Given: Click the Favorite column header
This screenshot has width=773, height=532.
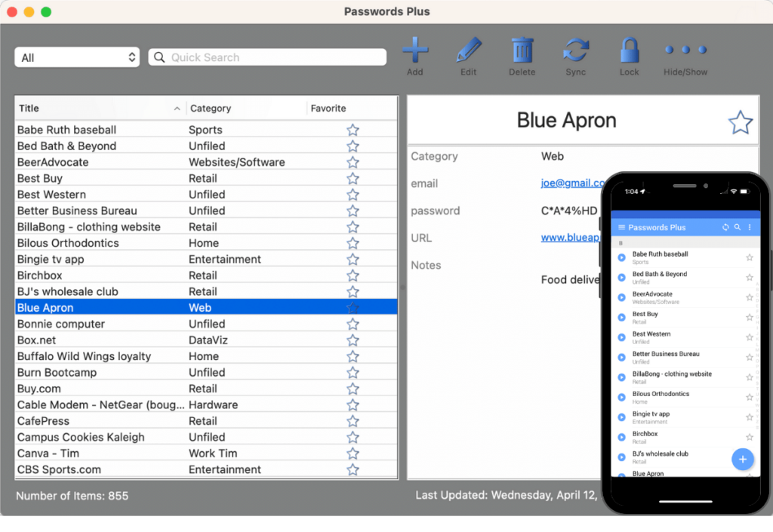Looking at the screenshot, I should tap(351, 109).
